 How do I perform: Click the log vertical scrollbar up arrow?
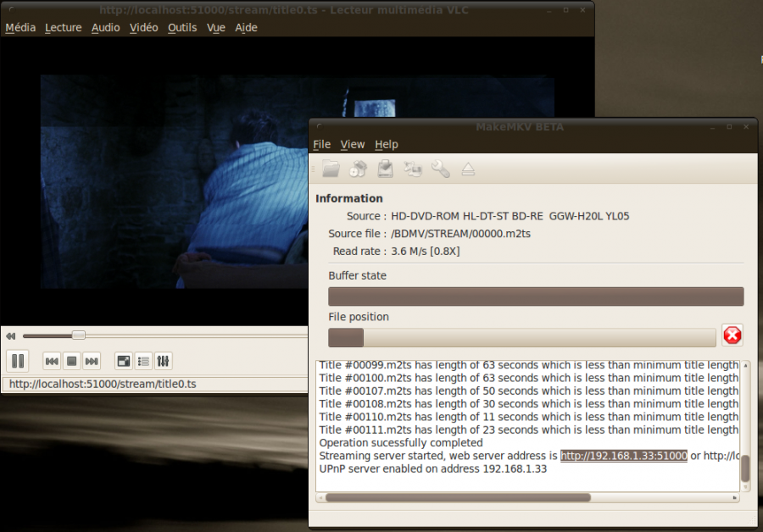pyautogui.click(x=745, y=365)
